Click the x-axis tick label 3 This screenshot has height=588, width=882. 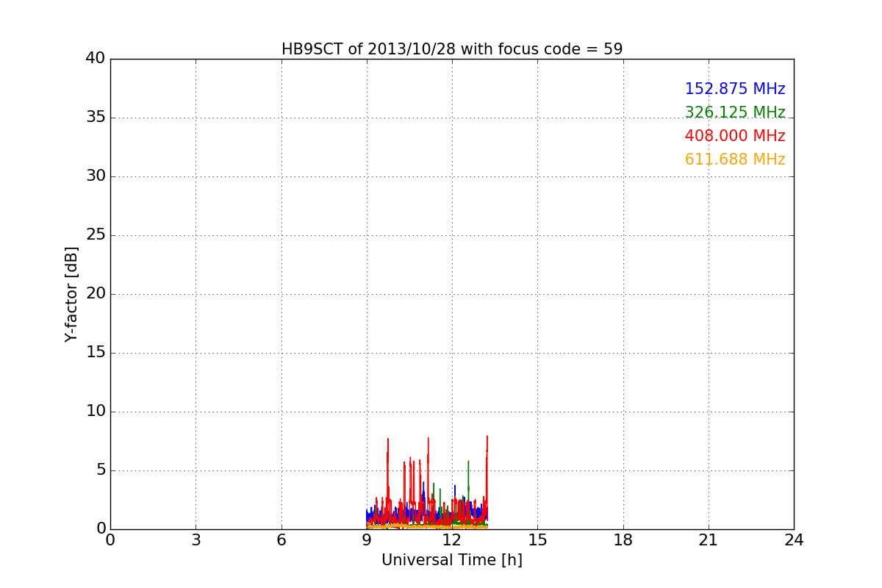tap(196, 540)
